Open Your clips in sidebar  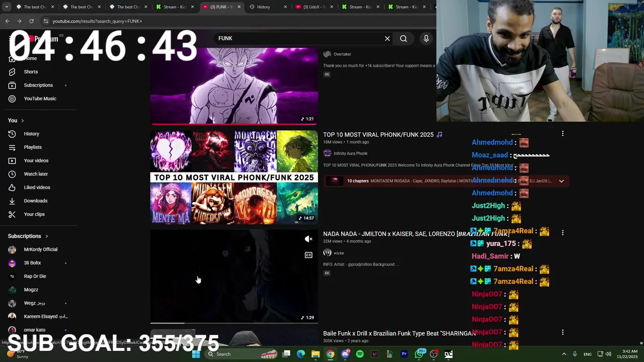tap(34, 214)
